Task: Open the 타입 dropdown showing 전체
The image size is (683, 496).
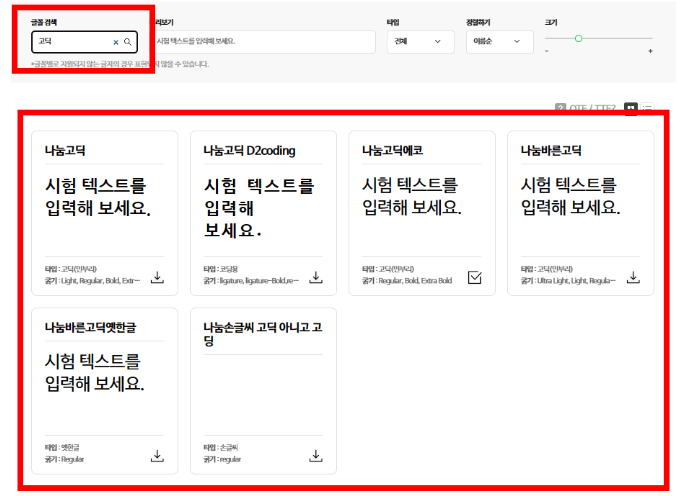Action: [x=420, y=42]
